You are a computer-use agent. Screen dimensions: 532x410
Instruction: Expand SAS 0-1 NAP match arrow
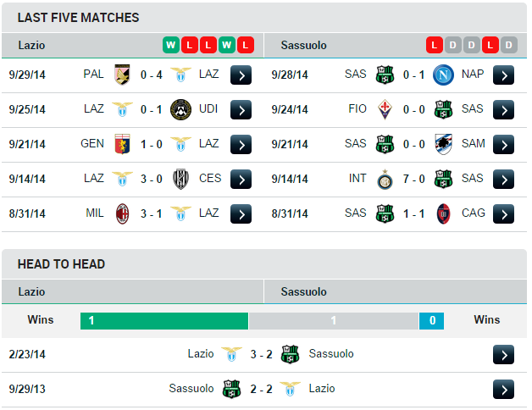503,75
